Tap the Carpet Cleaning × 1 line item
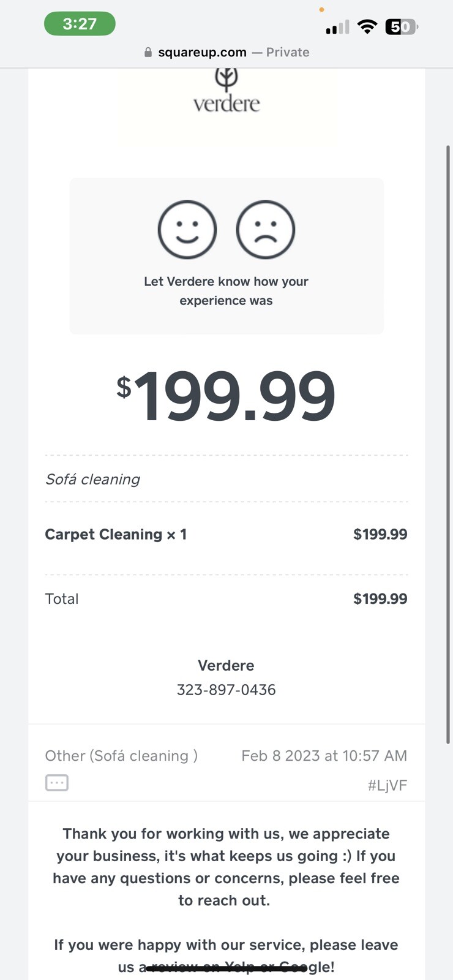Viewport: 453px width, 980px height. point(116,534)
